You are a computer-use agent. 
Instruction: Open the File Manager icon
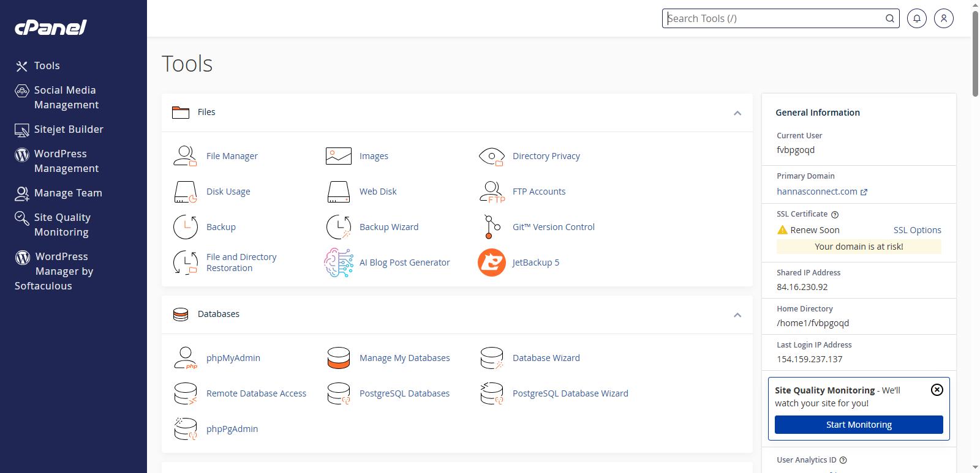[x=185, y=156]
